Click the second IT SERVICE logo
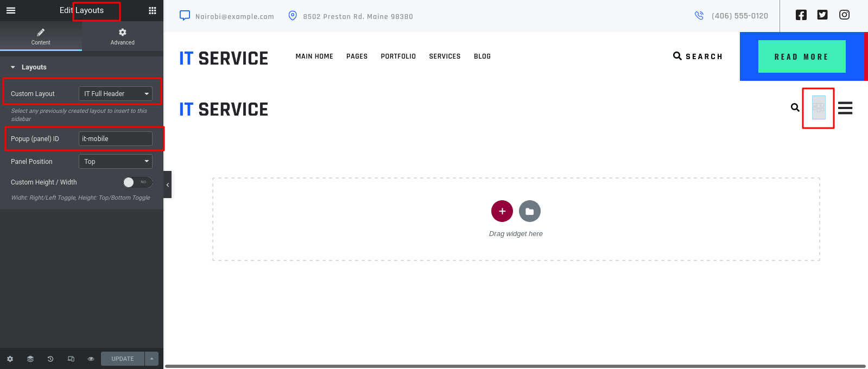Viewport: 868px width, 369px height. click(x=224, y=109)
